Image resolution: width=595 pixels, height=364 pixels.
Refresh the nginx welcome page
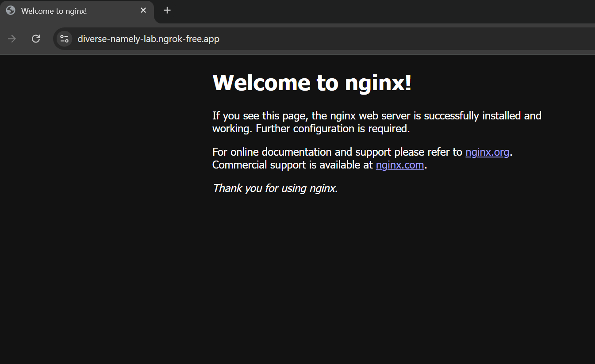(x=35, y=38)
